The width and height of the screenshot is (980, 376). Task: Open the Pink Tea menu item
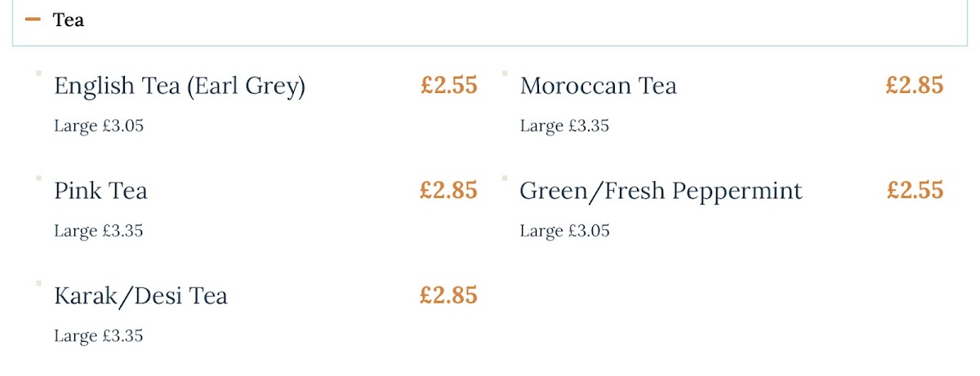click(x=100, y=191)
